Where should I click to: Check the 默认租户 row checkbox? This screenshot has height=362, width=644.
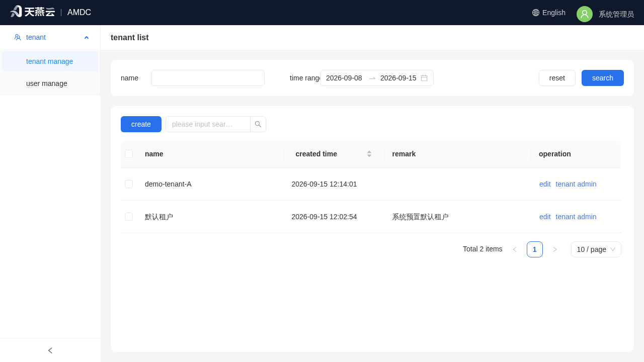tap(129, 217)
